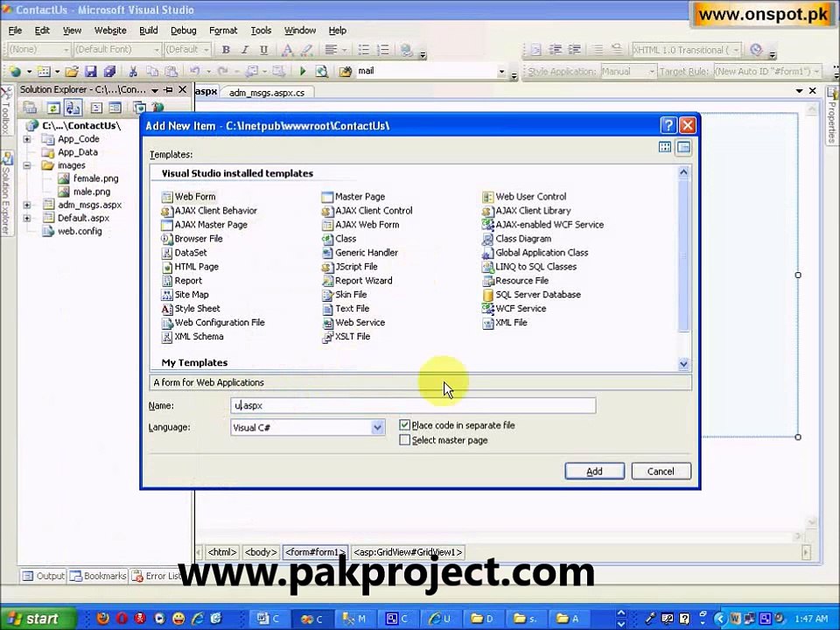Expand the Default.aspx node

[x=27, y=218]
